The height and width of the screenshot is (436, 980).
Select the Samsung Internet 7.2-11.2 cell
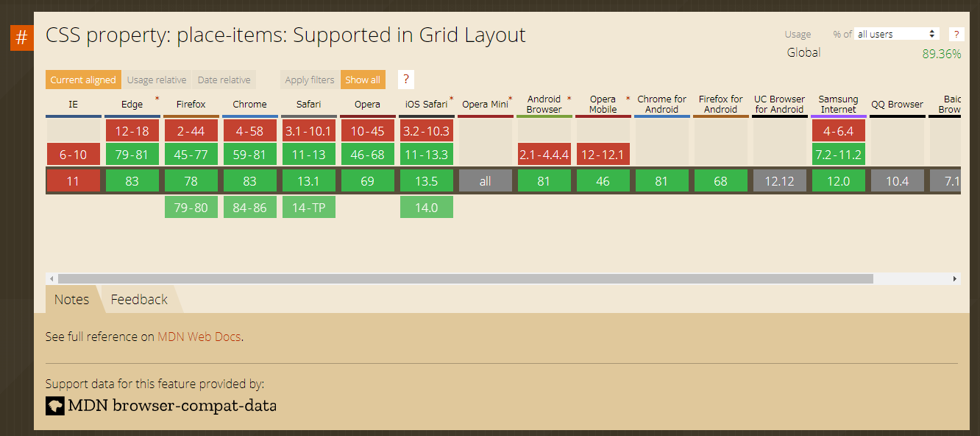click(839, 155)
